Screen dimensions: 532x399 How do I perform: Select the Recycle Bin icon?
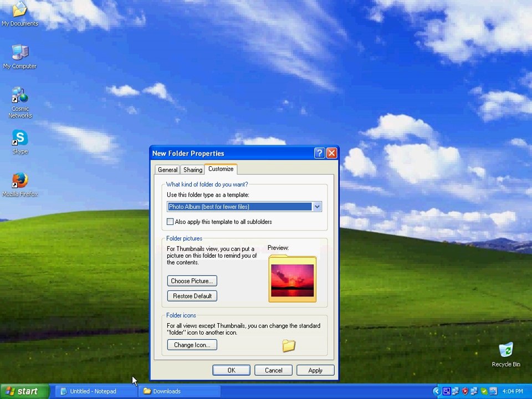(506, 355)
